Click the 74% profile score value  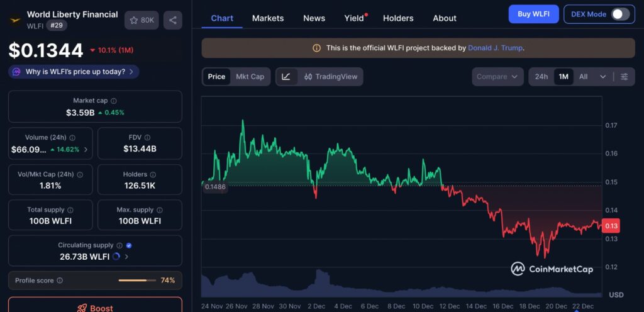pyautogui.click(x=167, y=281)
